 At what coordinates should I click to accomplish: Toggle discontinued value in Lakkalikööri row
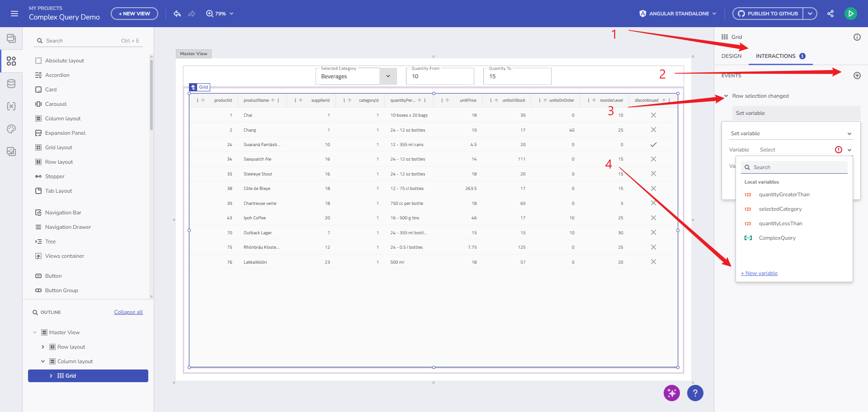tap(653, 262)
